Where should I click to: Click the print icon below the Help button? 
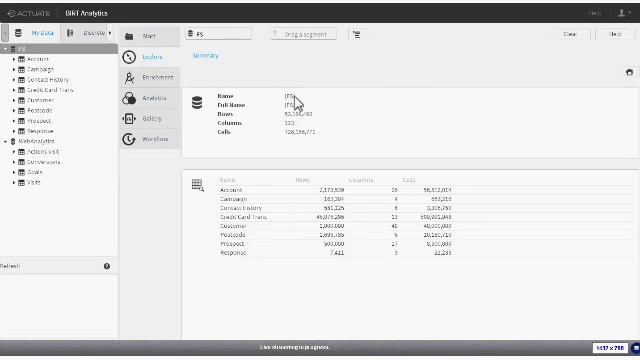click(x=629, y=72)
